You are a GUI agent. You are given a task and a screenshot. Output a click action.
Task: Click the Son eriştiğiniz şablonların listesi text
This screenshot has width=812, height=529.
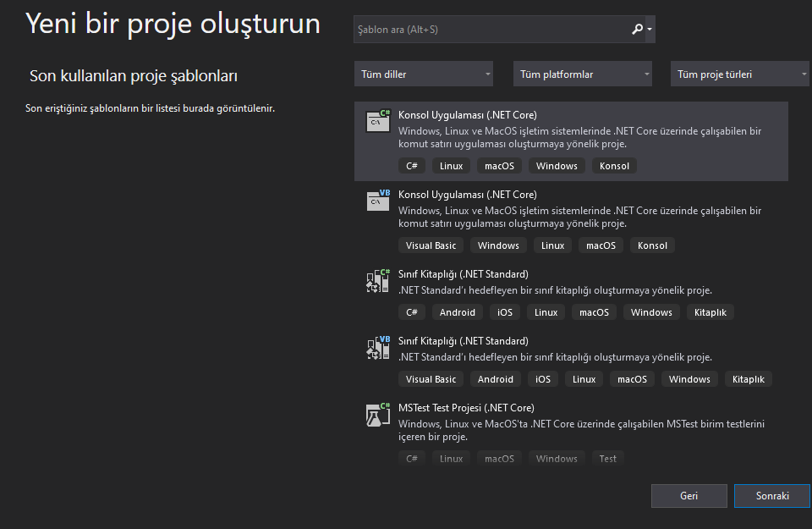(151, 108)
